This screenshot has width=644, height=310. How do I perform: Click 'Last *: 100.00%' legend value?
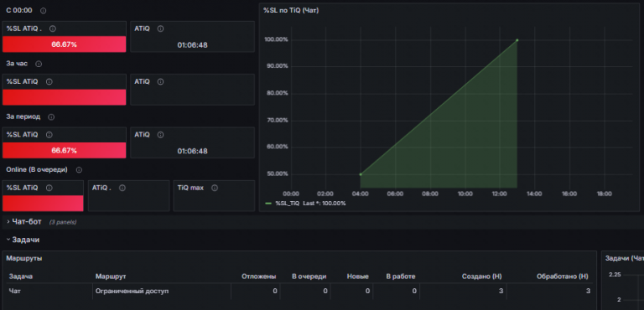pyautogui.click(x=325, y=204)
